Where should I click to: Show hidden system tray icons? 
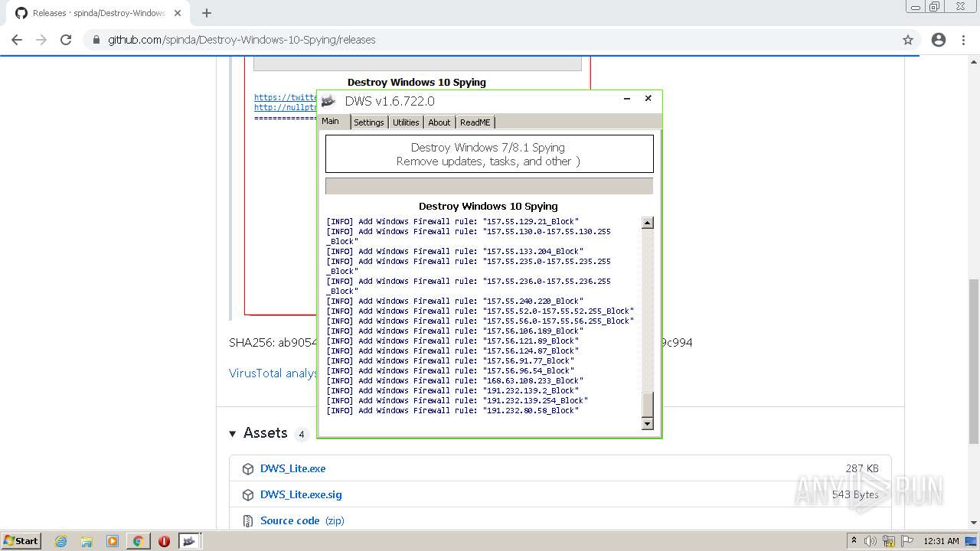pyautogui.click(x=854, y=540)
